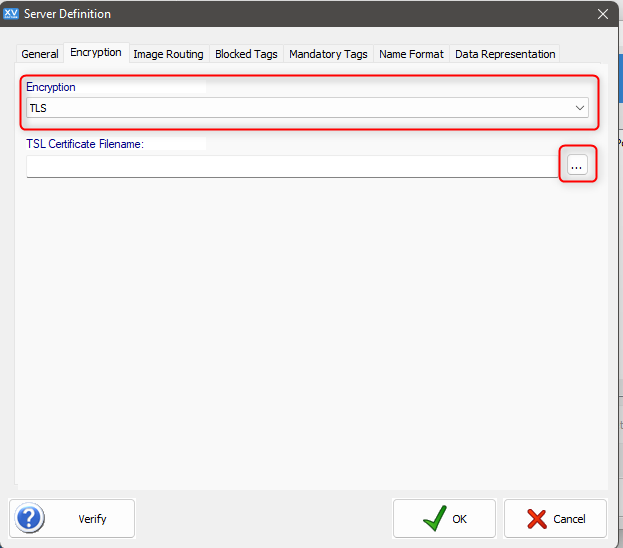Discard changes with the Cancel button

(x=555, y=519)
